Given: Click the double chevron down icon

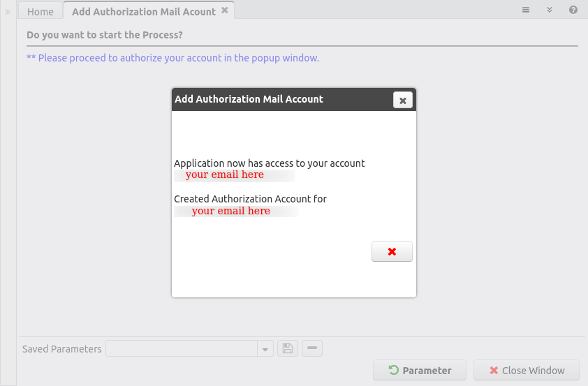Looking at the screenshot, I should pos(550,10).
